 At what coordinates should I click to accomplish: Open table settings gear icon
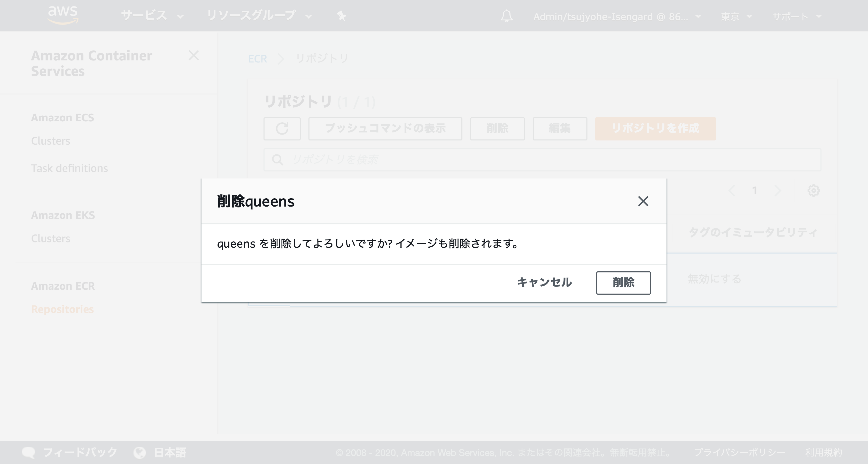(x=813, y=191)
